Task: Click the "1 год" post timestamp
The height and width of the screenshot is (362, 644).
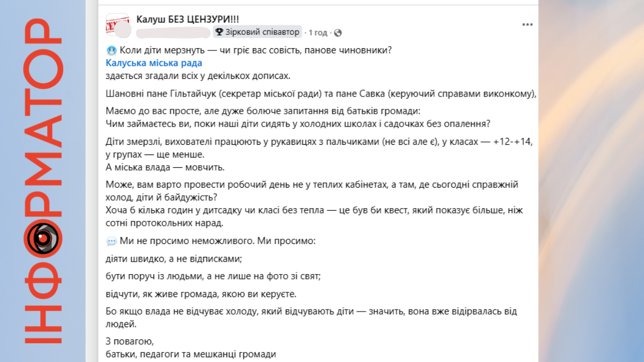Action: pos(318,33)
